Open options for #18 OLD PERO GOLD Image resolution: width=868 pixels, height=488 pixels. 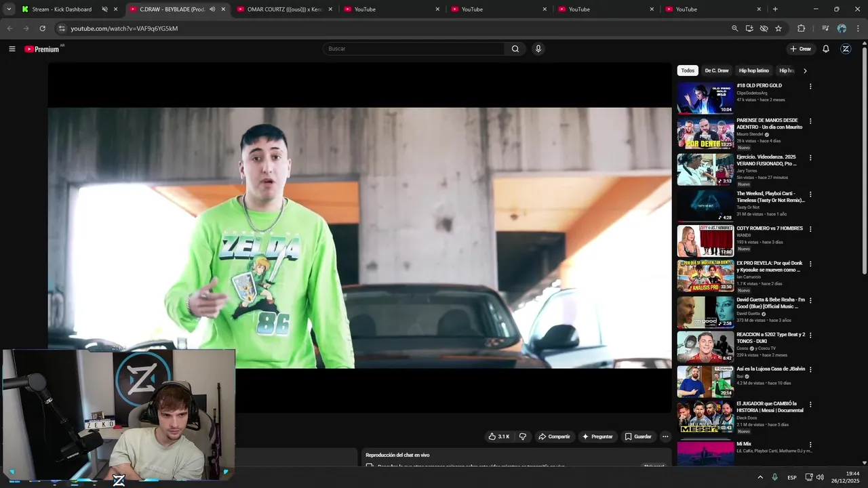tap(810, 87)
